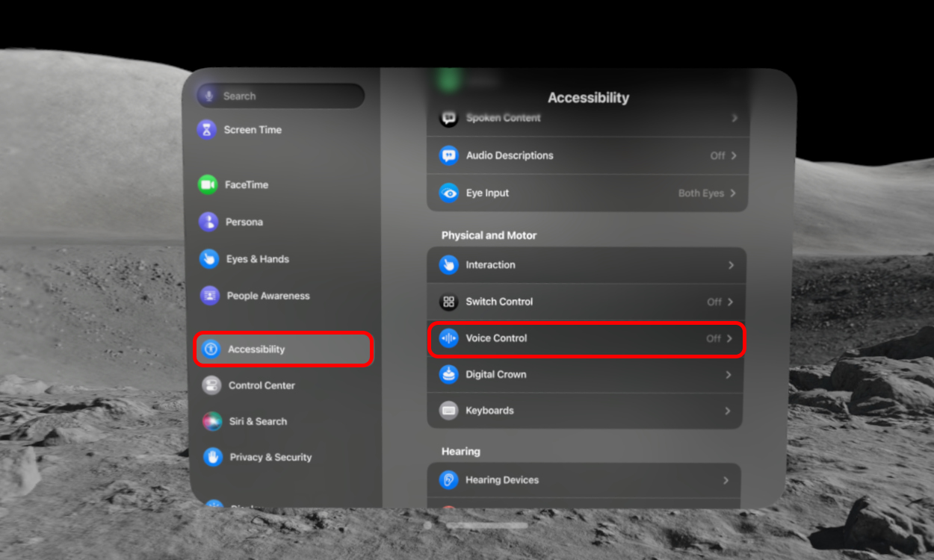Screen dimensions: 934x560
Task: Select Accessibility in the sidebar
Action: point(256,349)
